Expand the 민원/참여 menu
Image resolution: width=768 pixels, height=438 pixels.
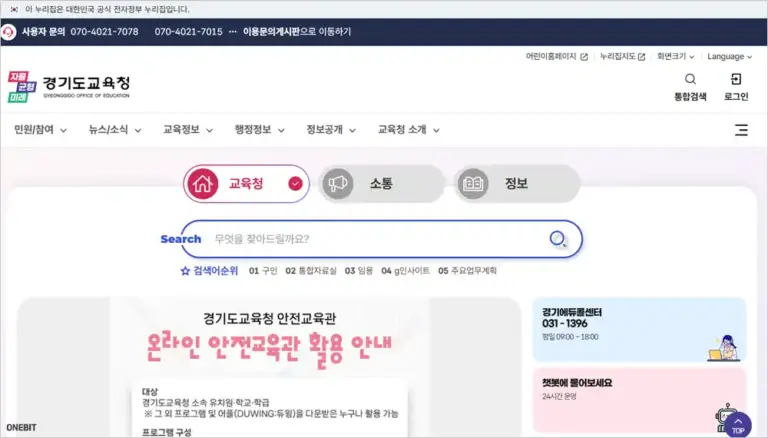coord(40,130)
